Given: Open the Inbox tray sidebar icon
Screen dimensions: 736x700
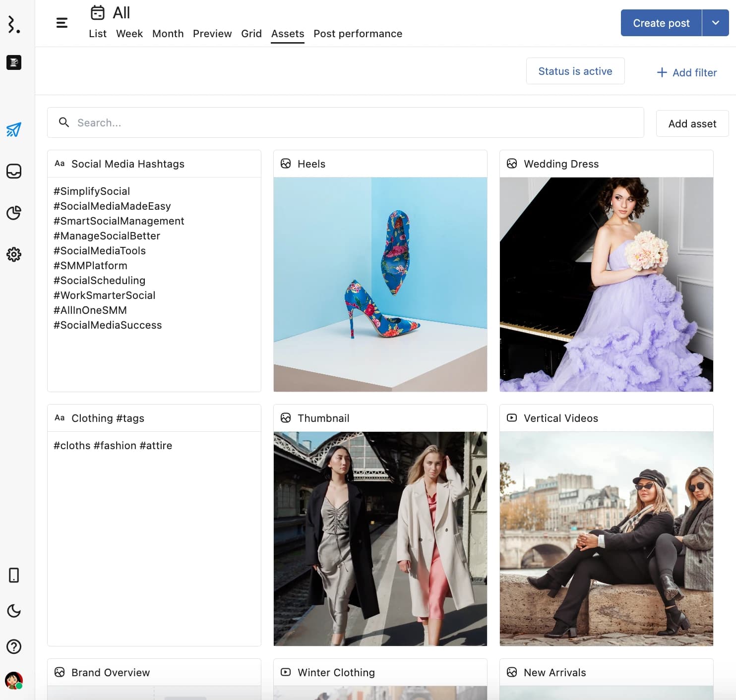Looking at the screenshot, I should pos(14,172).
